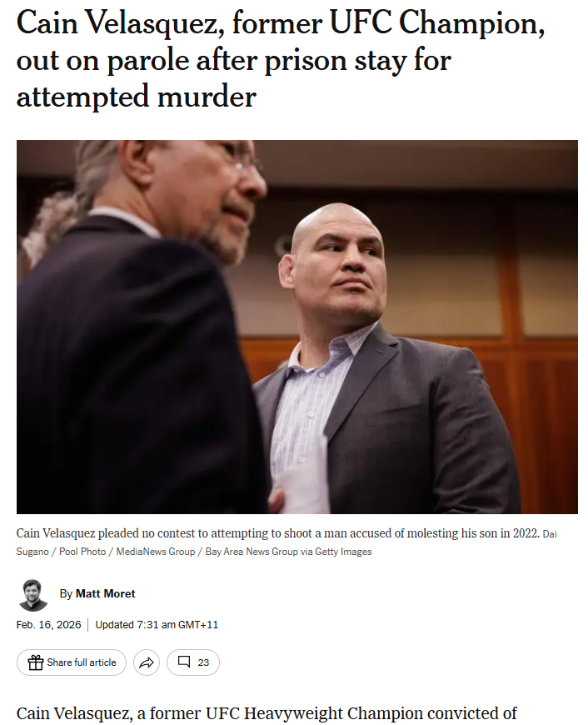Click the MediaNews Group credit text
The height and width of the screenshot is (725, 588).
(155, 552)
